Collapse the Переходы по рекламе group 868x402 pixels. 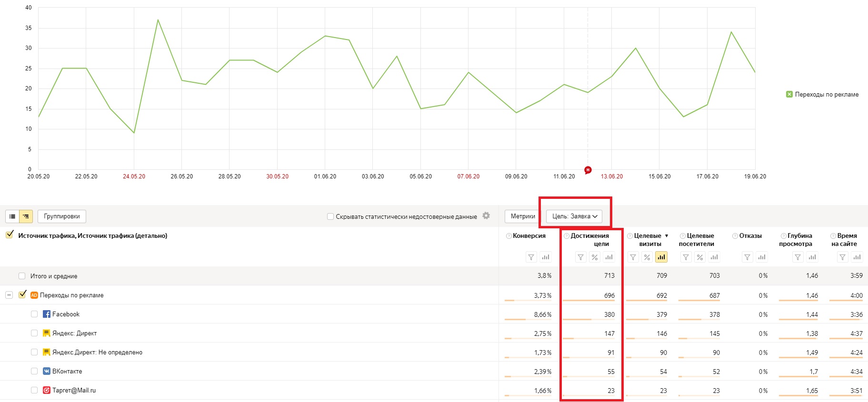9,295
